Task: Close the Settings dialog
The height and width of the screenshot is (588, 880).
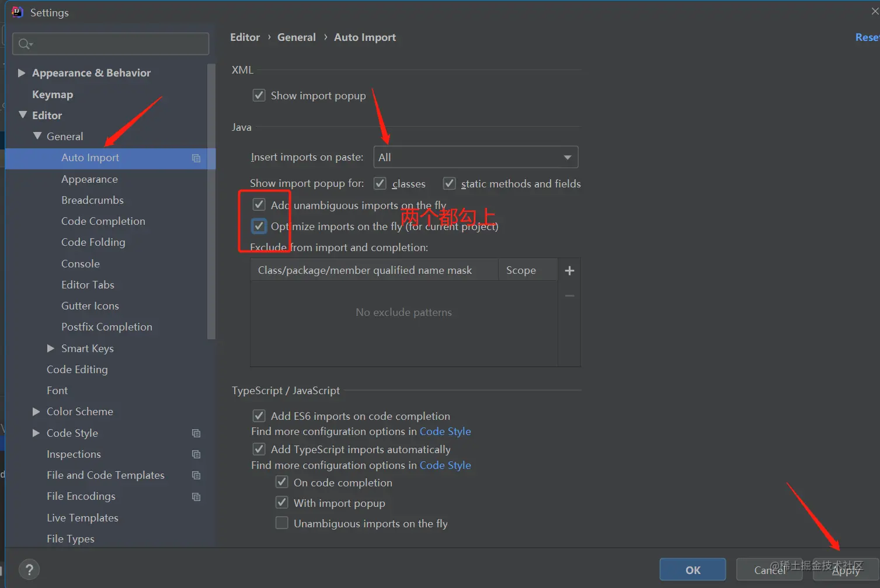Action: (x=875, y=12)
